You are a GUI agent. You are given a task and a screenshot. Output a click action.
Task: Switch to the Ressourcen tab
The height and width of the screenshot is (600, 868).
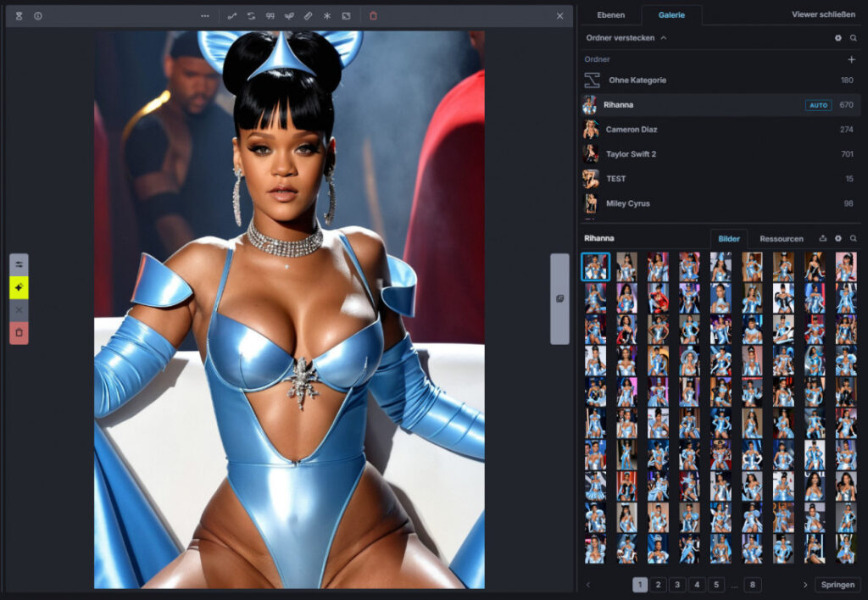pyautogui.click(x=781, y=238)
